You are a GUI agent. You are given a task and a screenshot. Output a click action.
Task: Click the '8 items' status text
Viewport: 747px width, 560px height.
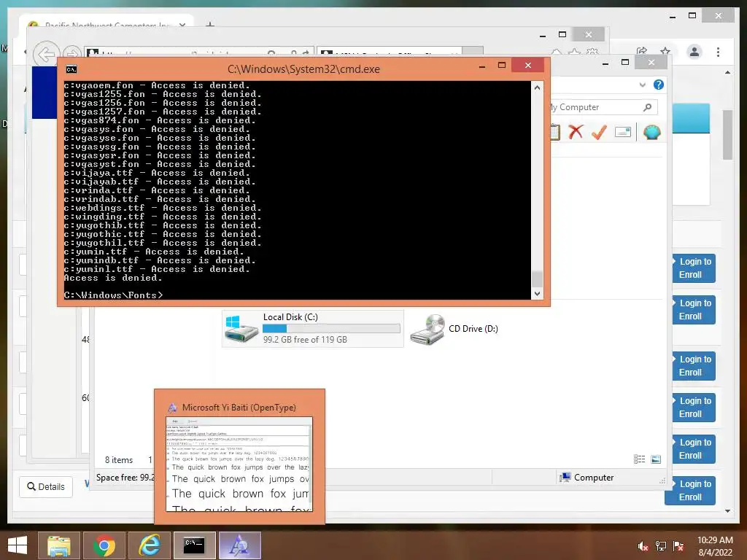(119, 460)
